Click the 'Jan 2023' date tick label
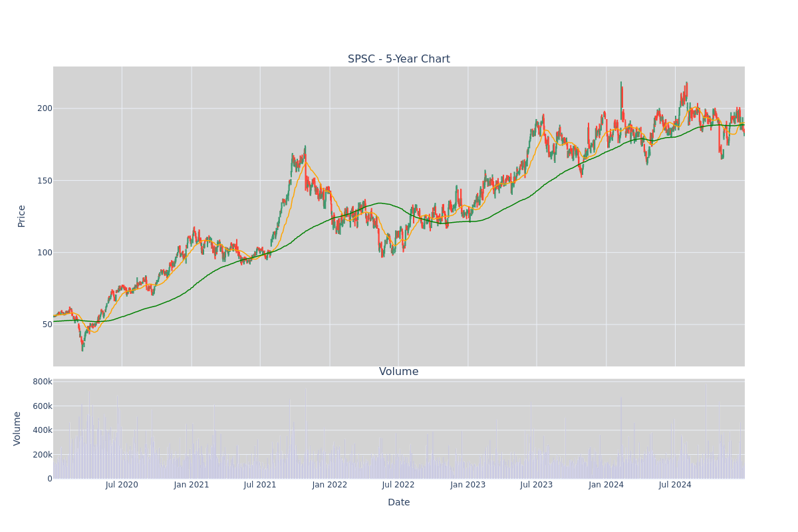This screenshot has width=798, height=532. pos(468,485)
